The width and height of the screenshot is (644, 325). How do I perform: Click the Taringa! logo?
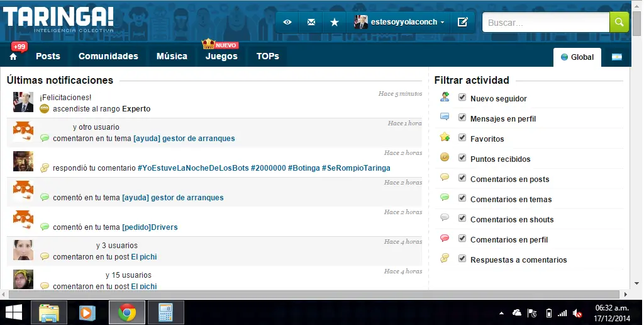(58, 20)
